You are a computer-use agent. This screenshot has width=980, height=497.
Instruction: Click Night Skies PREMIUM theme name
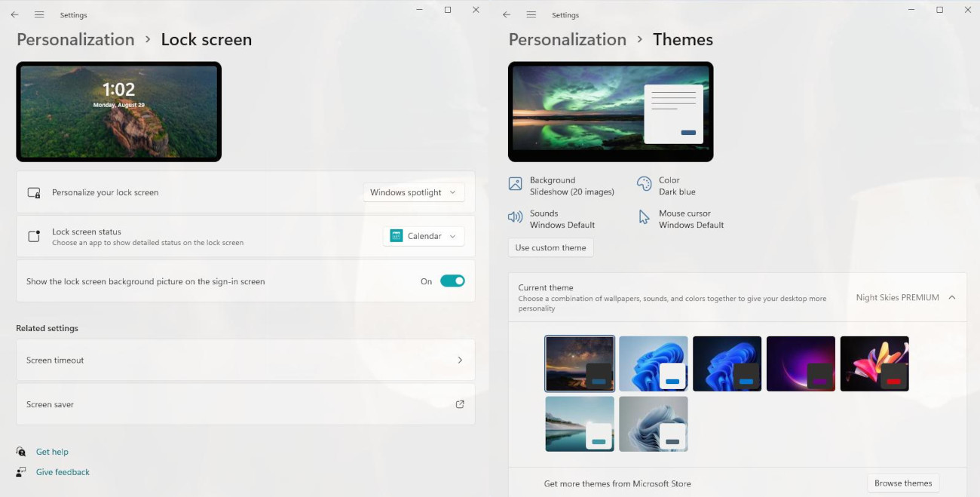click(897, 298)
